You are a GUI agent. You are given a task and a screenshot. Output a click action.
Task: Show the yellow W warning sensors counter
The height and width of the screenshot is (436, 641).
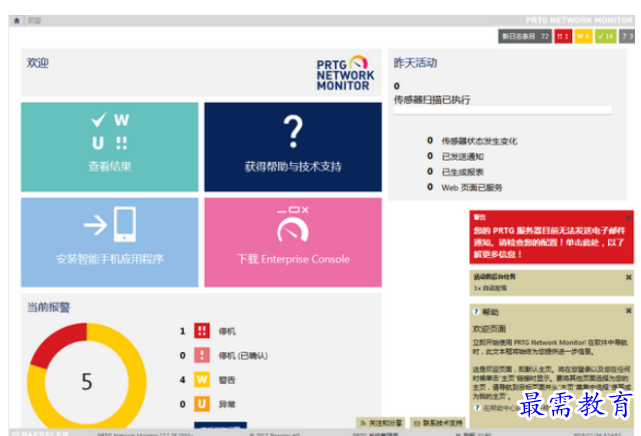583,36
